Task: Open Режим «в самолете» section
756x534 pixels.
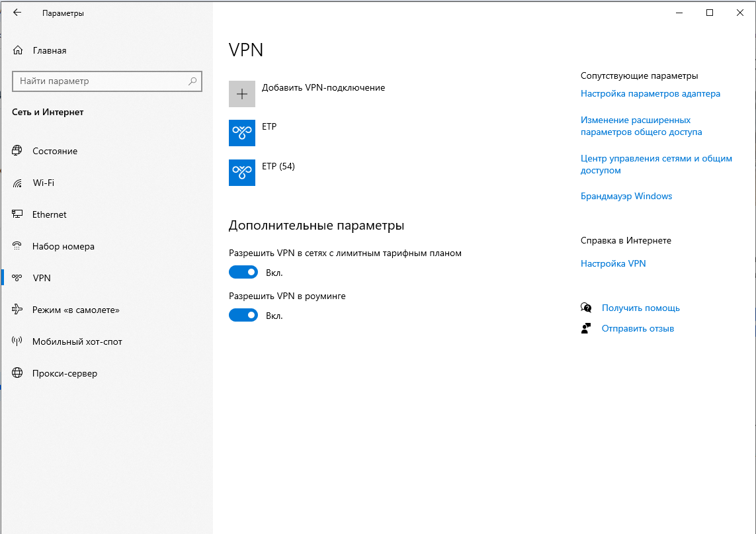Action: [75, 310]
